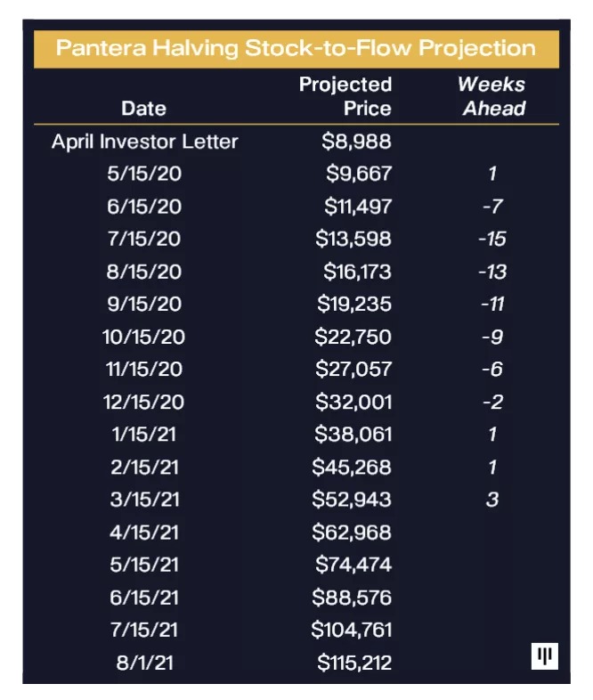
Task: Select the 11/15/20 date cell
Action: pyautogui.click(x=144, y=369)
